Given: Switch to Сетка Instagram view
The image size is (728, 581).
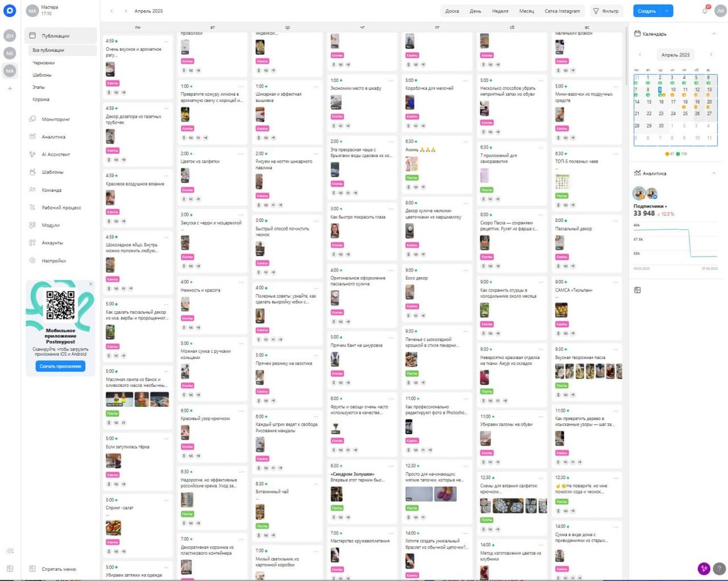Looking at the screenshot, I should [562, 11].
